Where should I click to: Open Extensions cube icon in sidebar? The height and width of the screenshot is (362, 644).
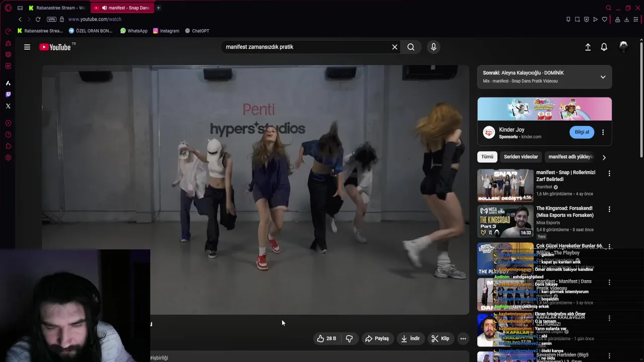(x=8, y=146)
